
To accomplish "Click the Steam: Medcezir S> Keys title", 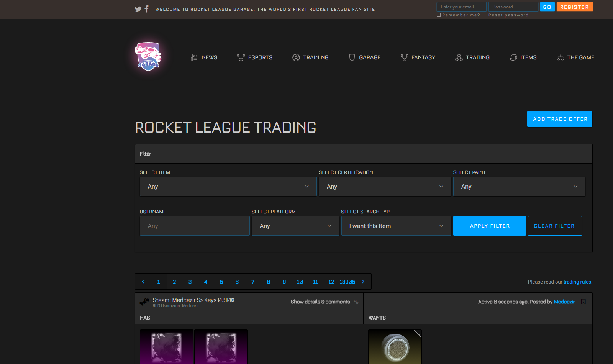I will pyautogui.click(x=193, y=300).
